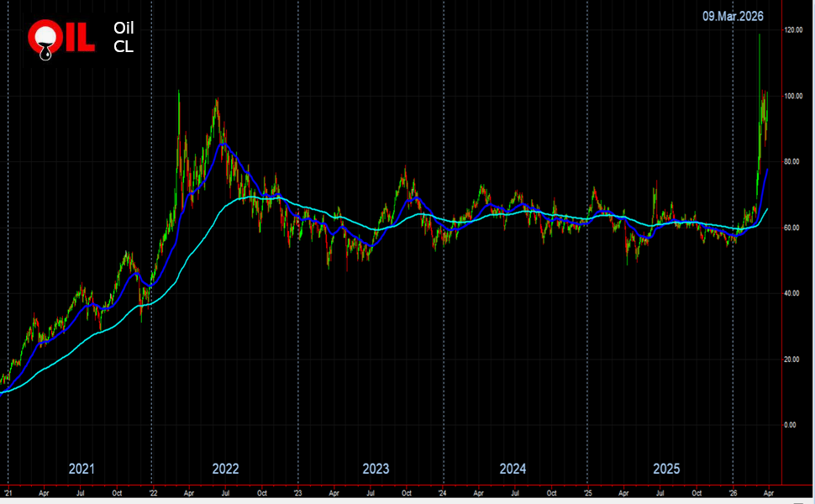
Task: Select the CL ticker symbol text
Action: point(124,46)
